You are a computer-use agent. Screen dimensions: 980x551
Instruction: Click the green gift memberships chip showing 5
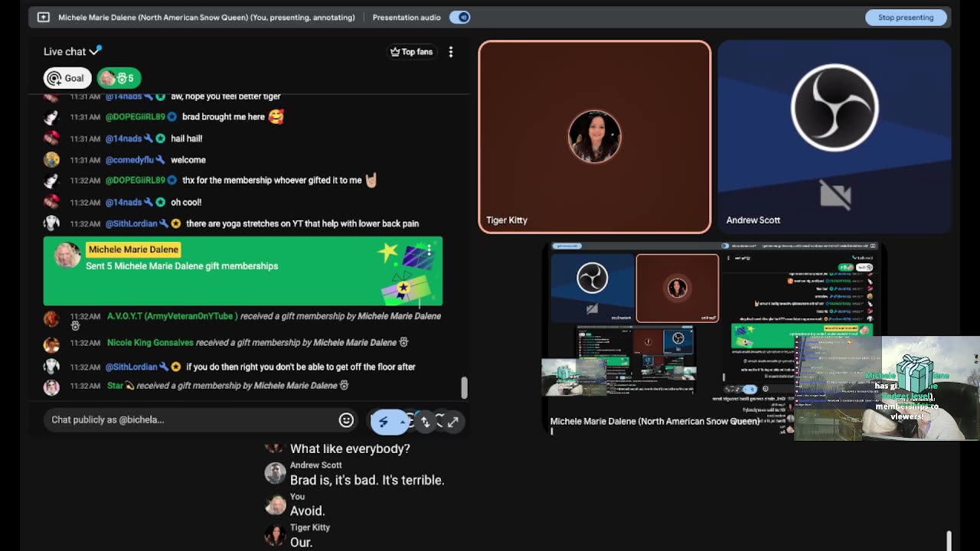tap(119, 78)
